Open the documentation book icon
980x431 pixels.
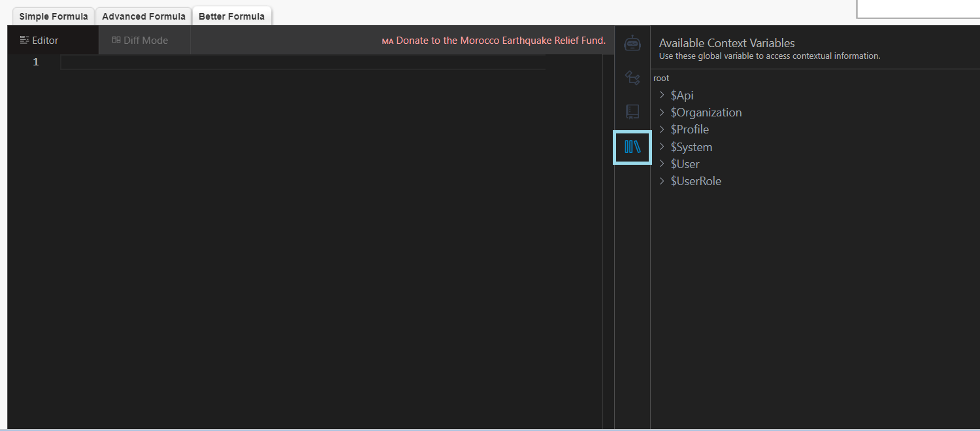pyautogui.click(x=632, y=111)
